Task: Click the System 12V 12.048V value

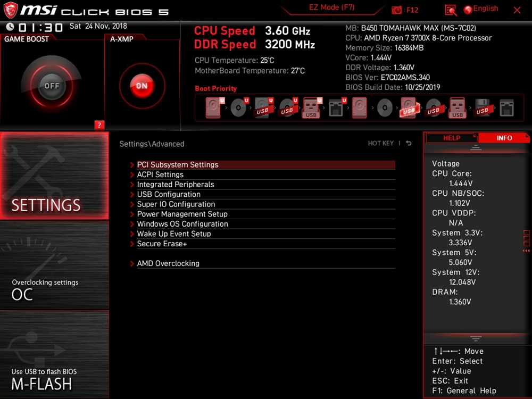Action: [x=462, y=282]
